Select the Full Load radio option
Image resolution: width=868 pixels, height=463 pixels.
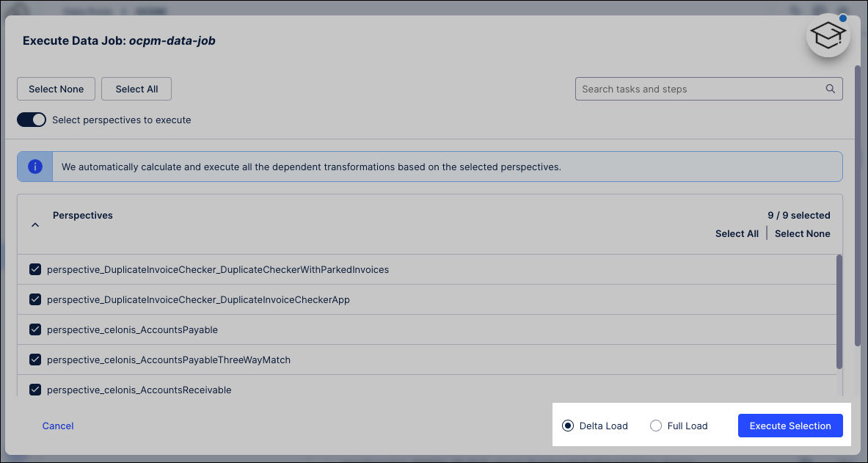(x=656, y=426)
